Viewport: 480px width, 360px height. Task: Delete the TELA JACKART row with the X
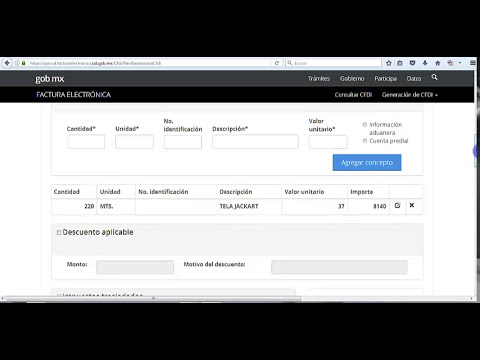pos(412,205)
